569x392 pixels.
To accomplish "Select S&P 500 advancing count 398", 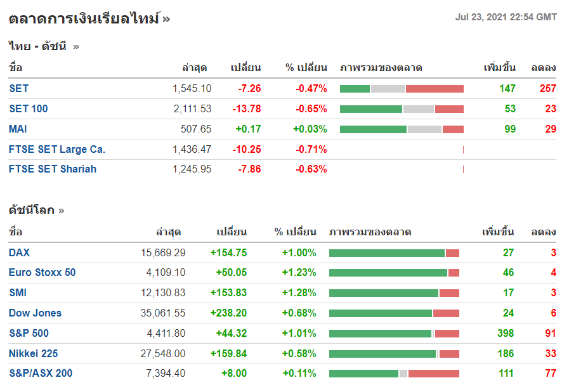I will [506, 333].
